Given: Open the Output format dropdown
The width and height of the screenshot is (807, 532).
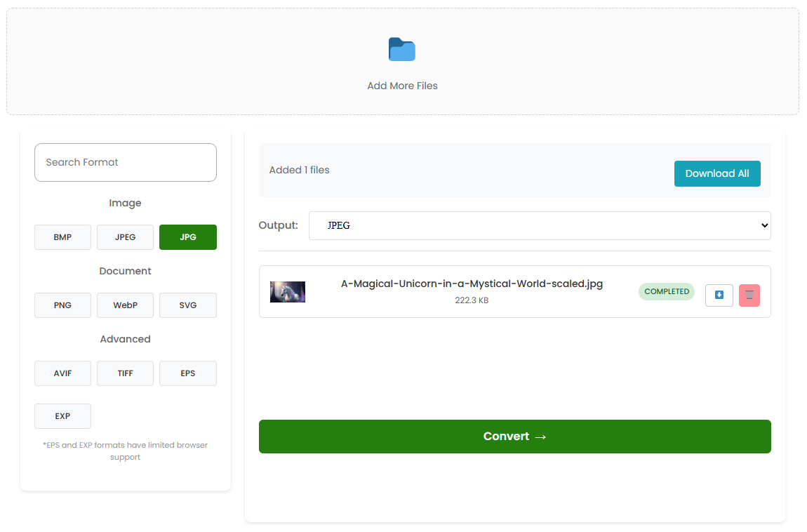Looking at the screenshot, I should 539,226.
